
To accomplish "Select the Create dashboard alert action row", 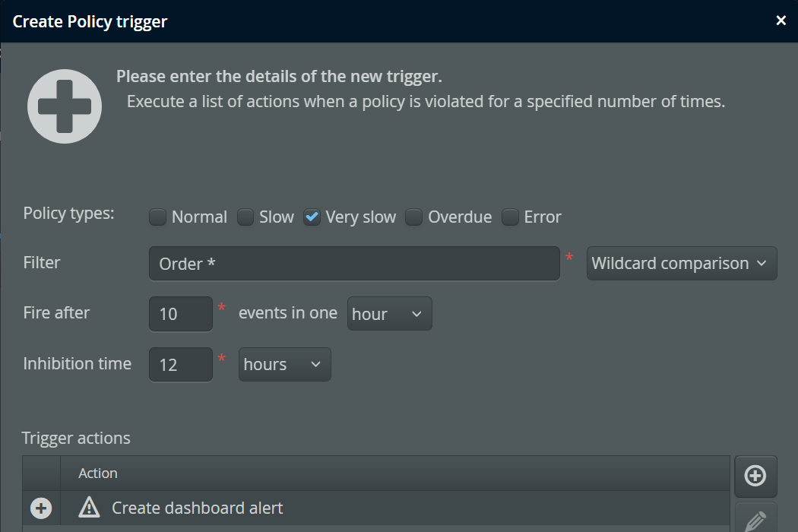I will (380, 508).
